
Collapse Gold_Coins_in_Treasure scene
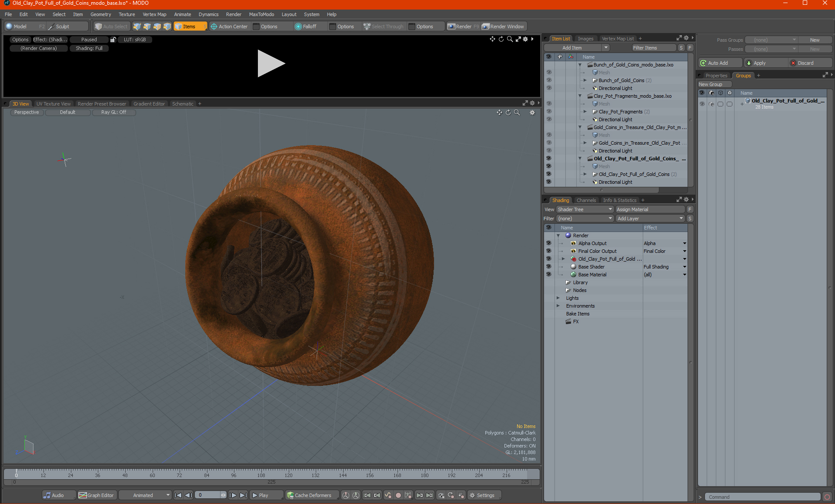(580, 127)
